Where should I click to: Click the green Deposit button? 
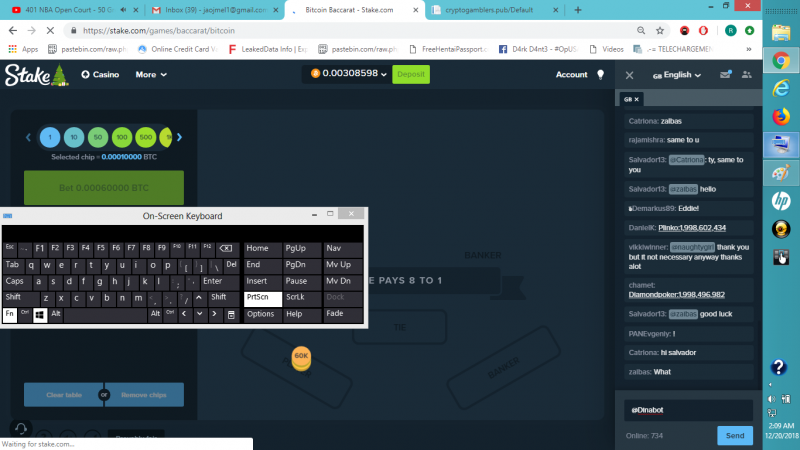(x=411, y=74)
